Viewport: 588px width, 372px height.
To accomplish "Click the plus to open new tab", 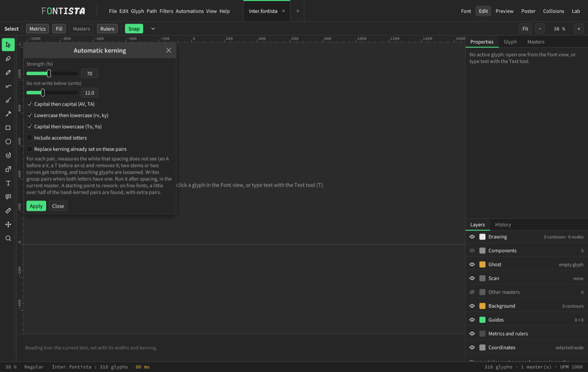I will [298, 11].
